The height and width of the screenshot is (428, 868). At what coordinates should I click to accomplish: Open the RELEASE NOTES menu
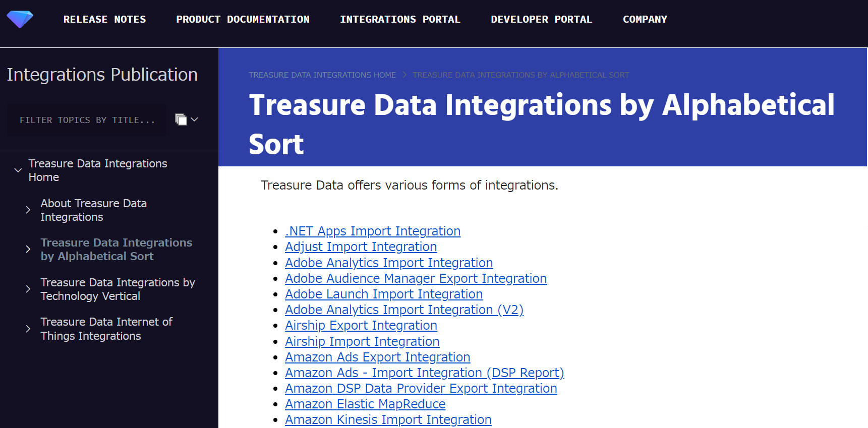click(x=104, y=19)
